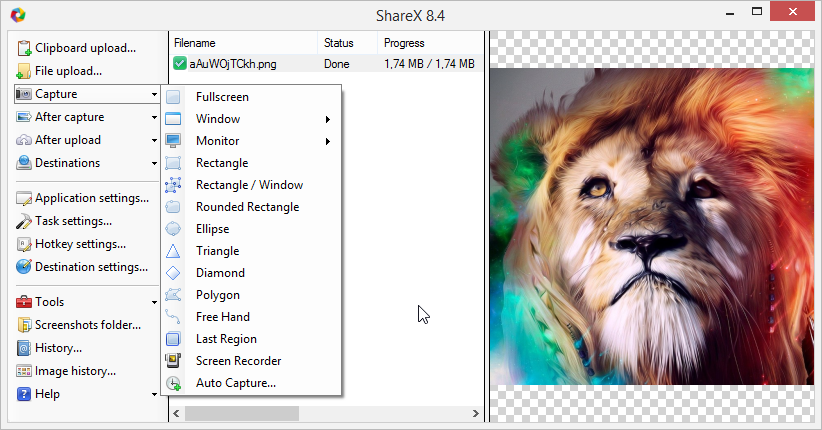822x430 pixels.
Task: Click green checkmark beside aAuWOjTCkh.png
Action: tap(180, 64)
